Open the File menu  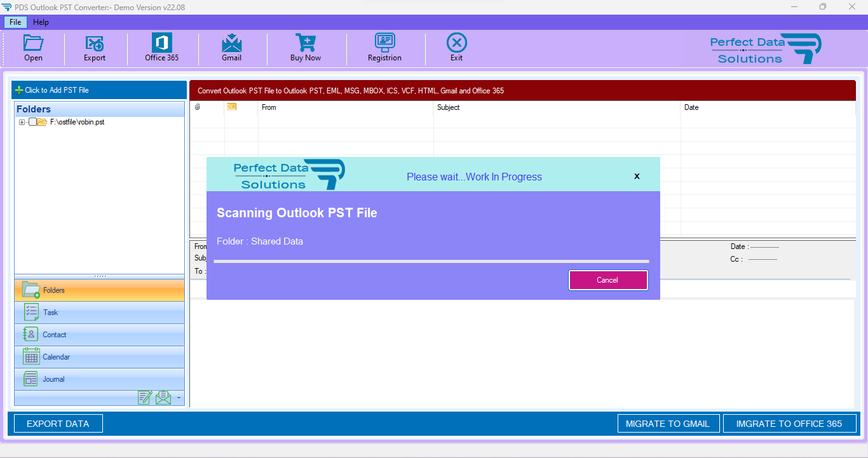[x=15, y=22]
